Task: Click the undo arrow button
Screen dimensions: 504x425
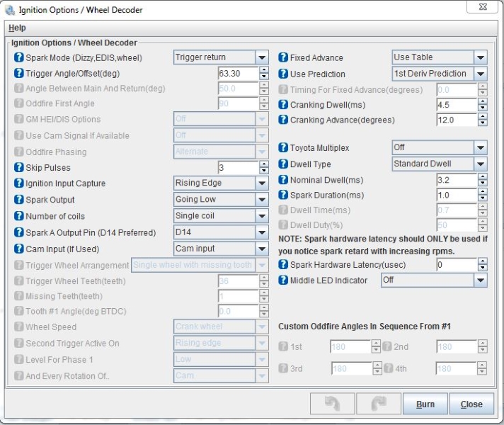Action: click(x=332, y=404)
